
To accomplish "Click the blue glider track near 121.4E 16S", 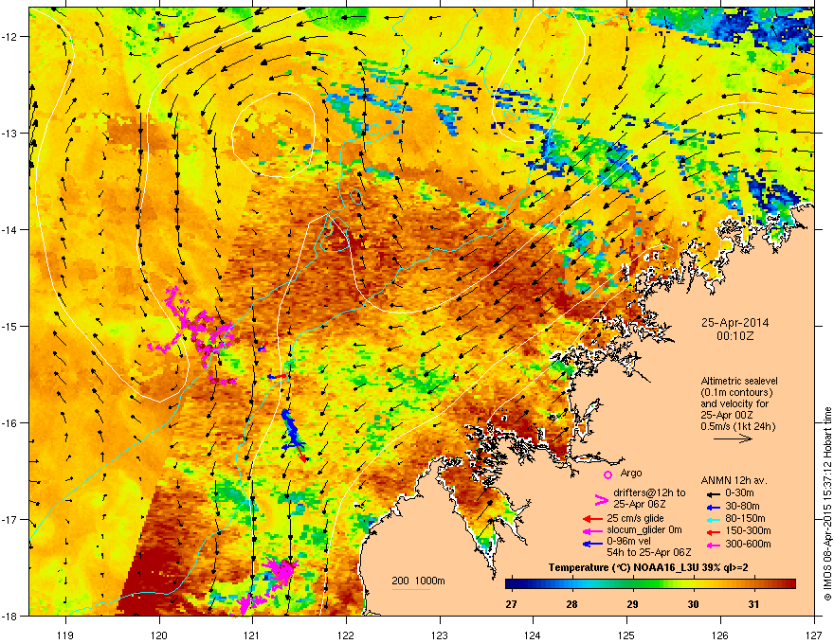I will [x=293, y=430].
